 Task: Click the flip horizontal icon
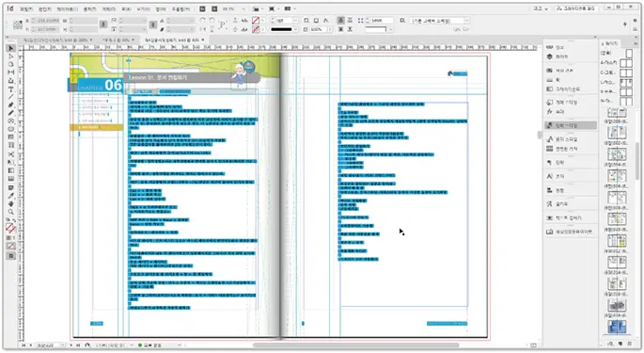click(203, 29)
